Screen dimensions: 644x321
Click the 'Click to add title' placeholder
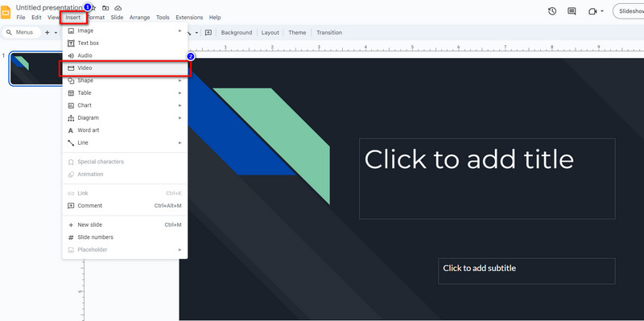487,179
